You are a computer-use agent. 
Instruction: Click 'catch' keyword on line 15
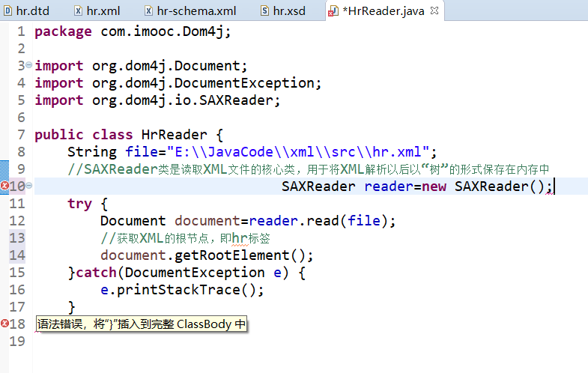coord(96,273)
